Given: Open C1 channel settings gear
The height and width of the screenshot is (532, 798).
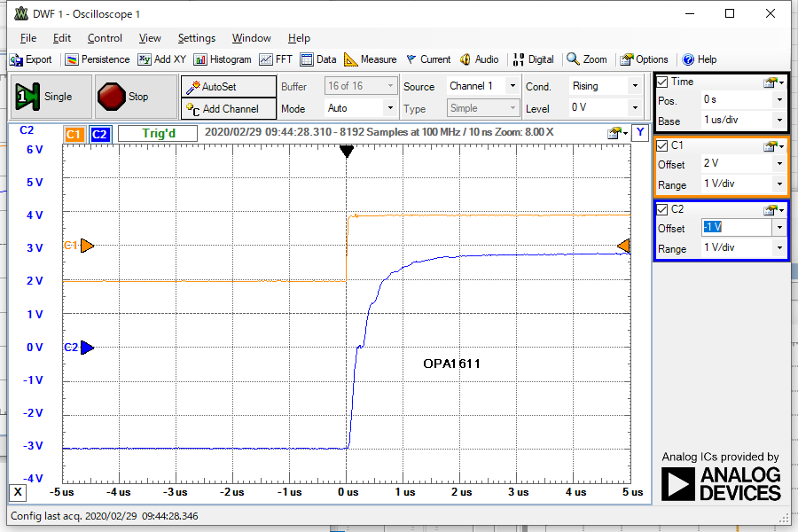Looking at the screenshot, I should click(773, 146).
